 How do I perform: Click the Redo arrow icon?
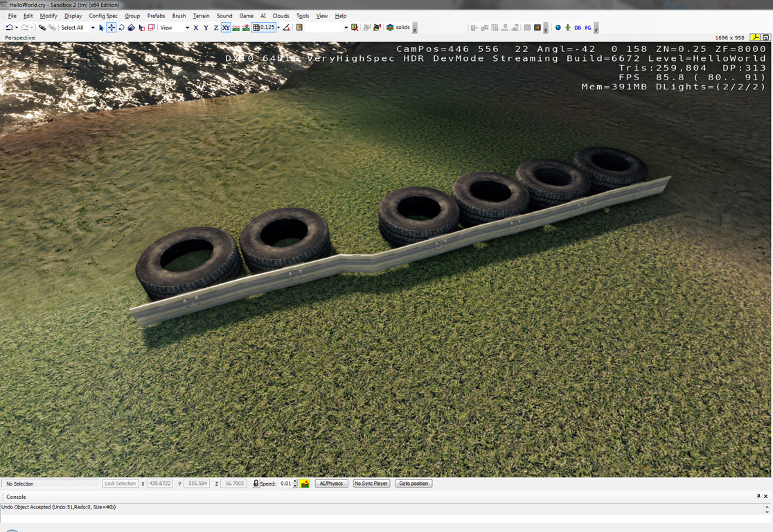(24, 28)
